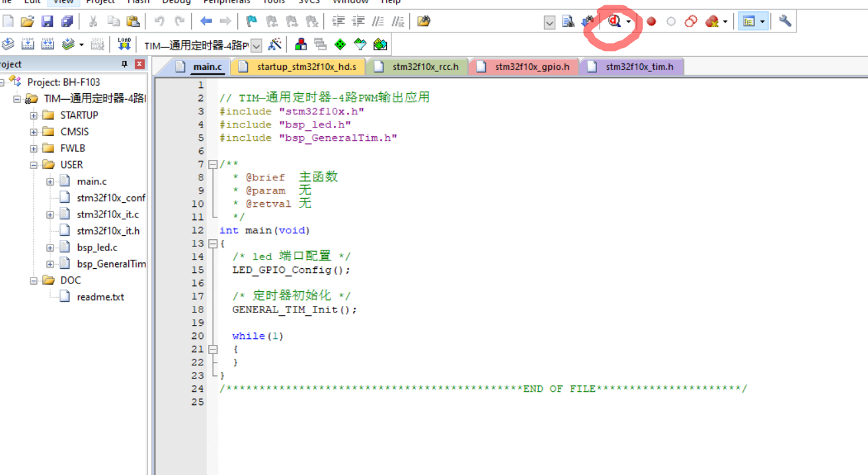
Task: Toggle window layout button in toolbar
Action: (748, 22)
